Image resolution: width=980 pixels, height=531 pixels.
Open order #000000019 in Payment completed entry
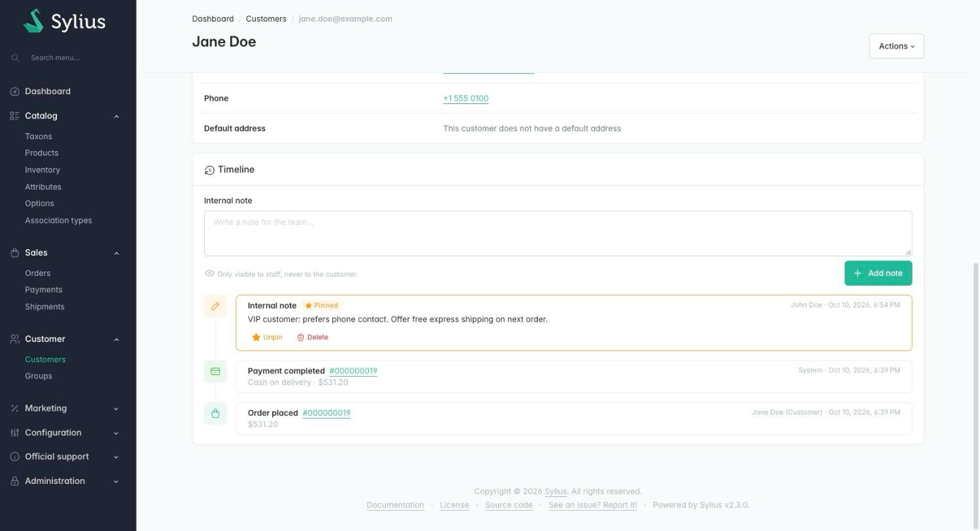coord(353,371)
